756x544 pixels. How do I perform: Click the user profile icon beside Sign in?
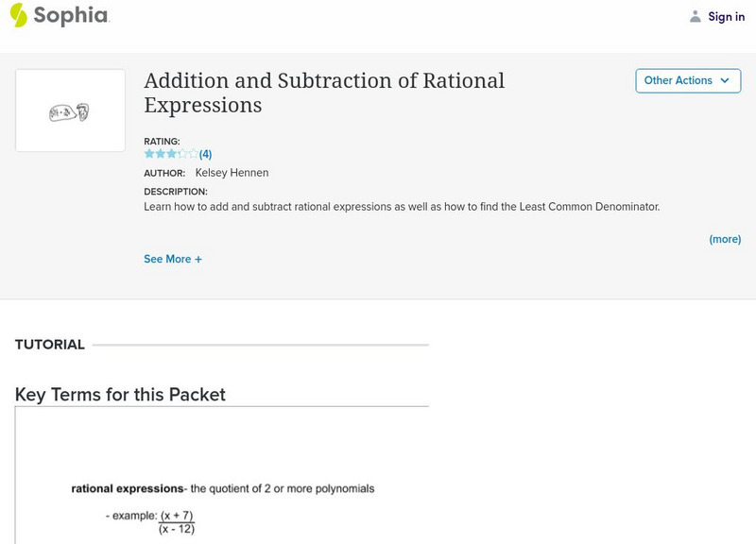click(x=696, y=16)
